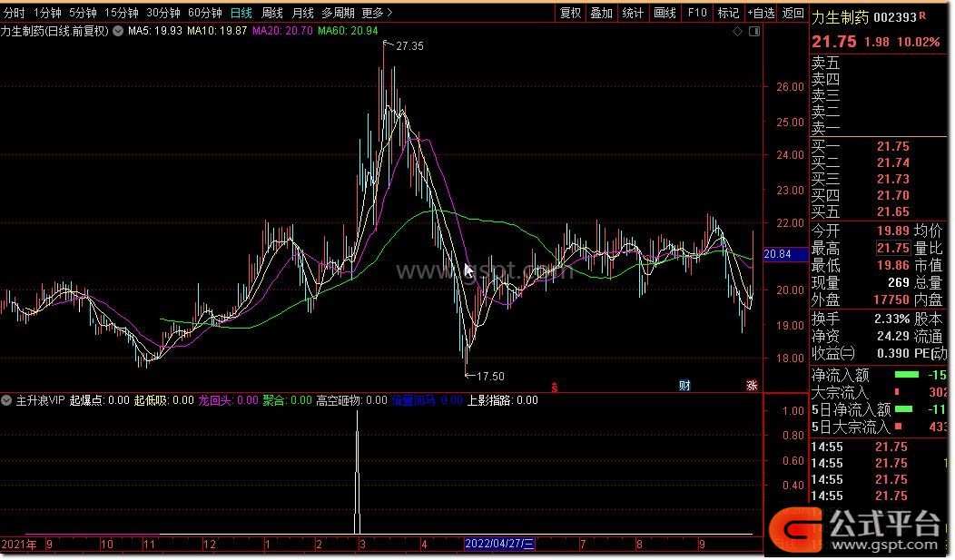Click the 10.02% change percentage
Screen dimensions: 955x560
[x=919, y=42]
